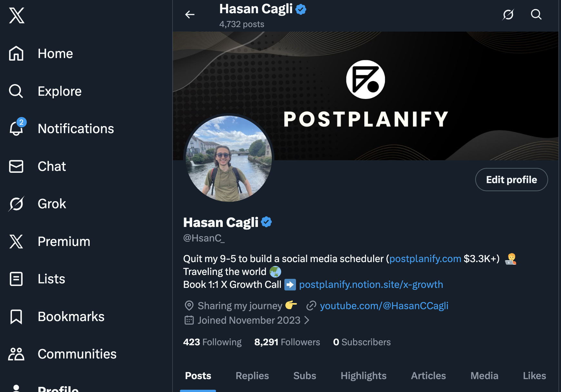Open the Chat inbox
This screenshot has width=561, height=392.
click(x=52, y=166)
